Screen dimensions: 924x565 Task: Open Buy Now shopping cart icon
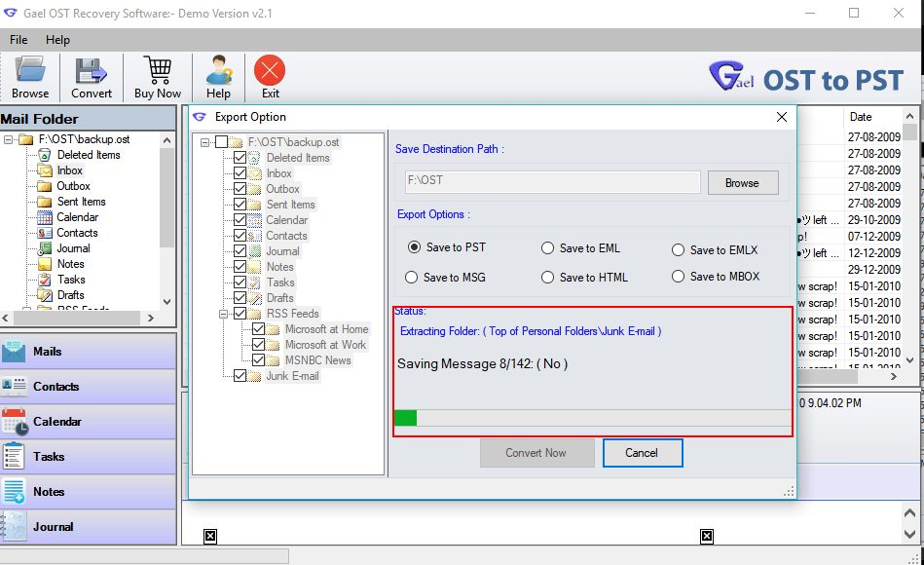[158, 70]
